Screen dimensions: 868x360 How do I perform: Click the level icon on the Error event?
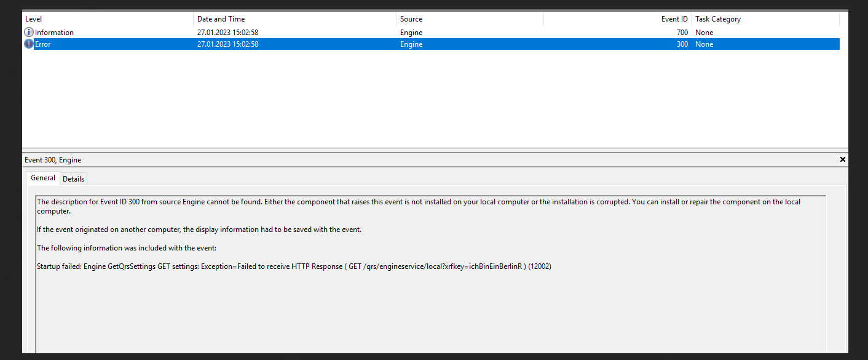28,44
